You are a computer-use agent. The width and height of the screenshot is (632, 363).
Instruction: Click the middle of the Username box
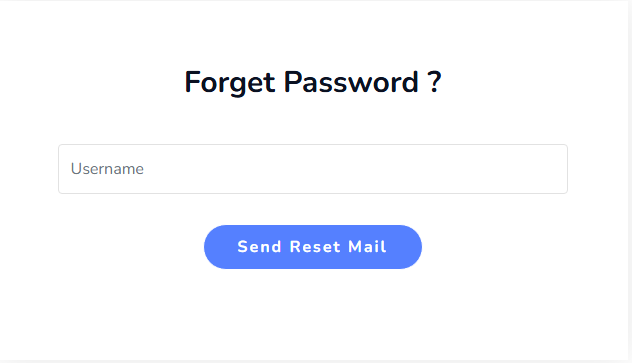tap(313, 169)
